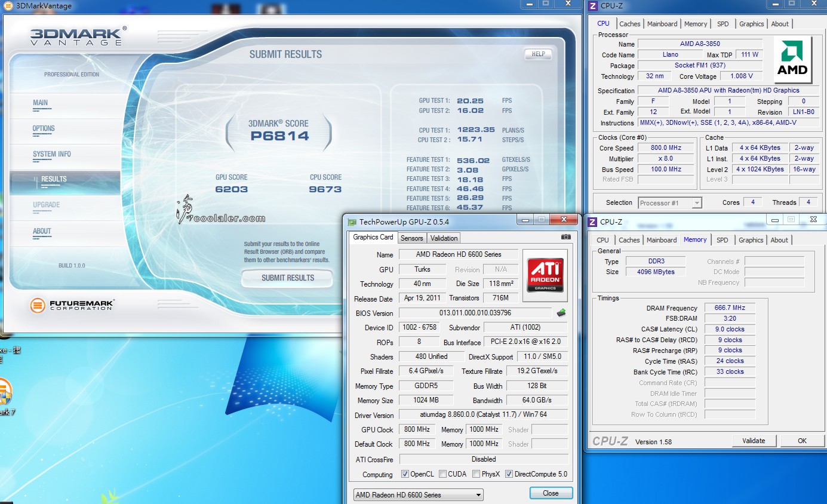The image size is (827, 504).
Task: Open Mainboard tab in lower CPU-Z
Action: click(662, 240)
